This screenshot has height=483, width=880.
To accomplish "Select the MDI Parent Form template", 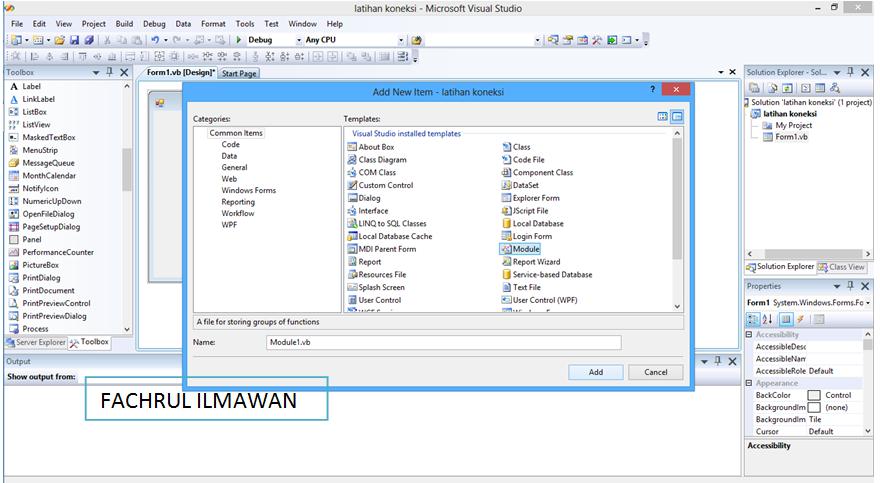I will click(x=382, y=249).
